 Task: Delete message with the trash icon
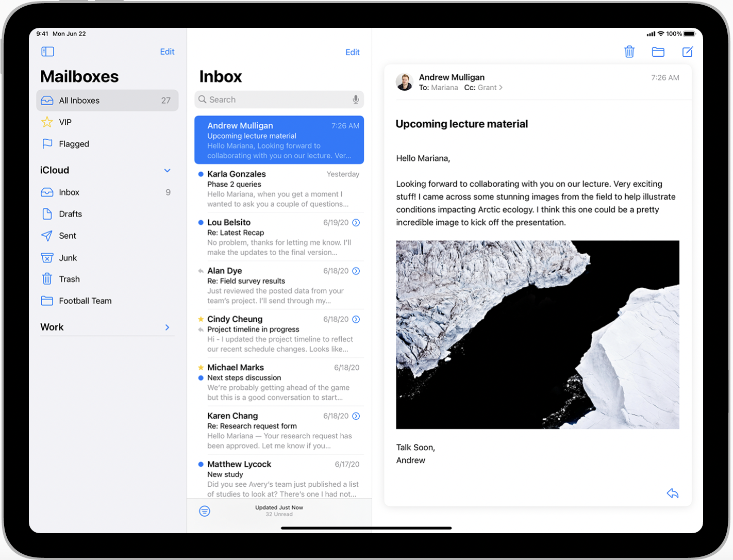click(x=629, y=52)
